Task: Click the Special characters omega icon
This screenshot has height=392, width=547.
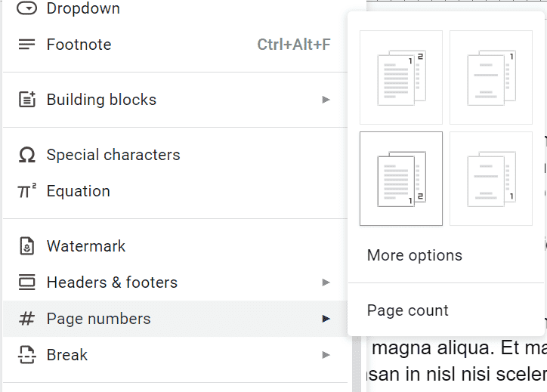Action: coord(26,155)
